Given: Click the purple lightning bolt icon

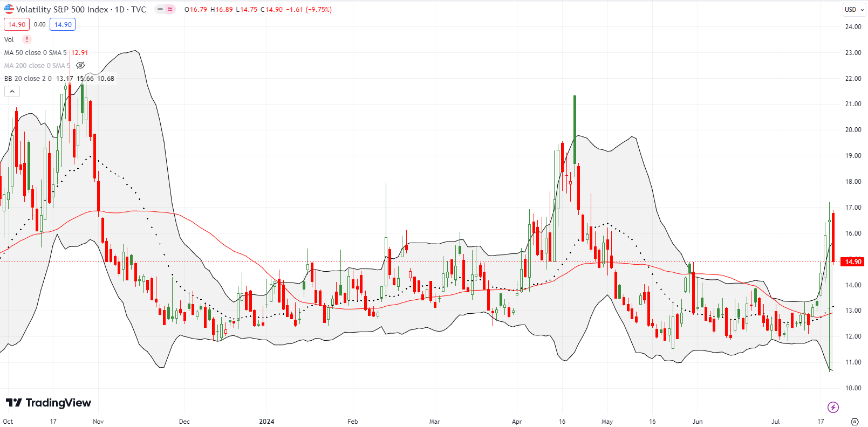Looking at the screenshot, I should coord(833,407).
